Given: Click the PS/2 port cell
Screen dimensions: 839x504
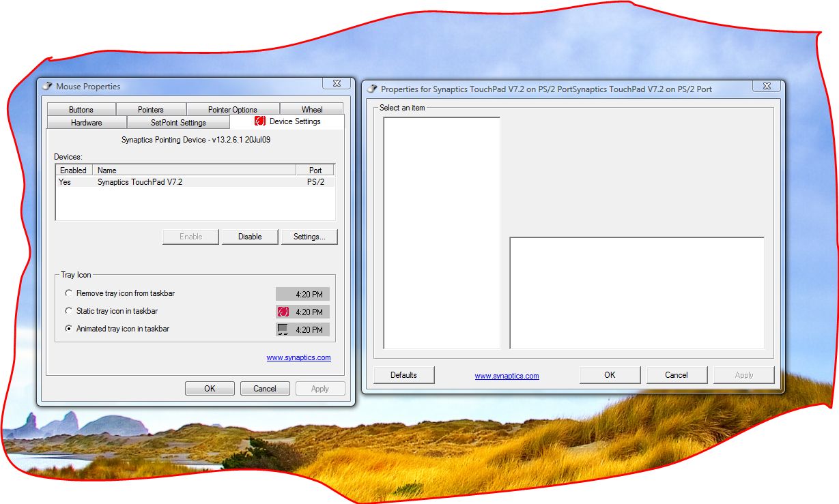Looking at the screenshot, I should [315, 182].
